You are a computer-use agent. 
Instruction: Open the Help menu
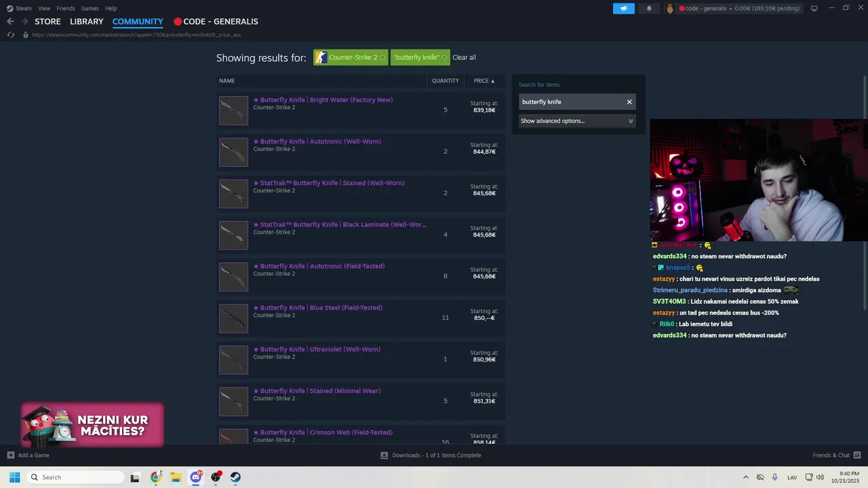111,8
